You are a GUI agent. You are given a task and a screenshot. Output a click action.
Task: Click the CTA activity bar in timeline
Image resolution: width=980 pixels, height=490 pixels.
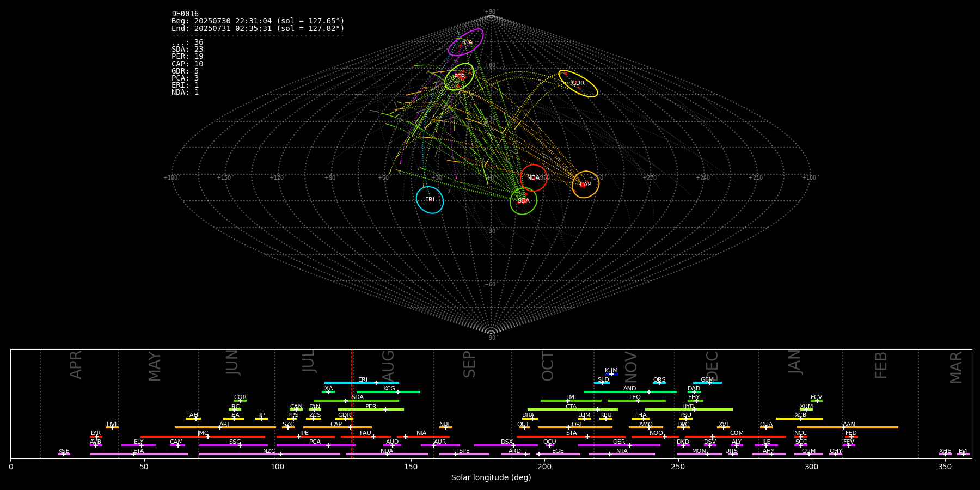tap(573, 409)
